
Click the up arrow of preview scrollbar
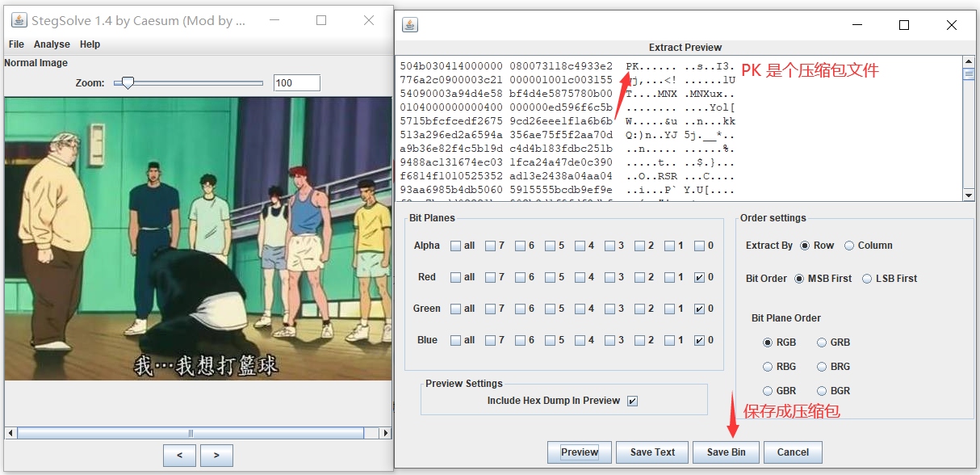pos(968,62)
